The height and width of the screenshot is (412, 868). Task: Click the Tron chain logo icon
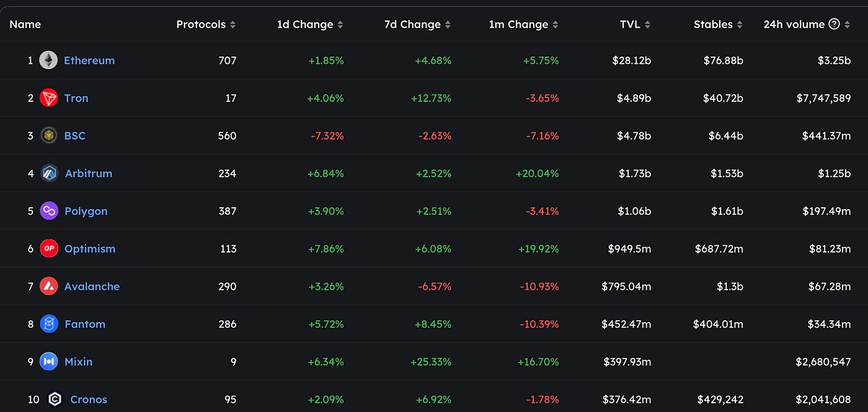48,98
